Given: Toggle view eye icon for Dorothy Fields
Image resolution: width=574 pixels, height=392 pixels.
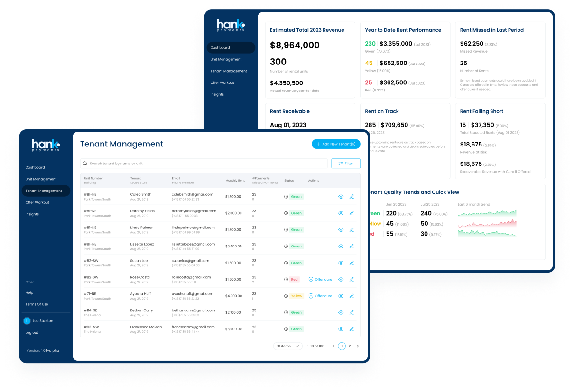Looking at the screenshot, I should pos(341,213).
